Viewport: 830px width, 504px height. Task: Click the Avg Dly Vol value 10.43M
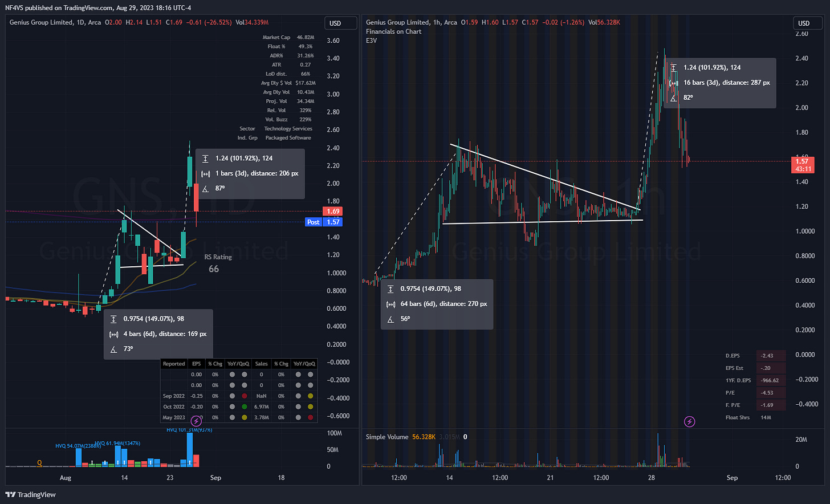pyautogui.click(x=306, y=92)
